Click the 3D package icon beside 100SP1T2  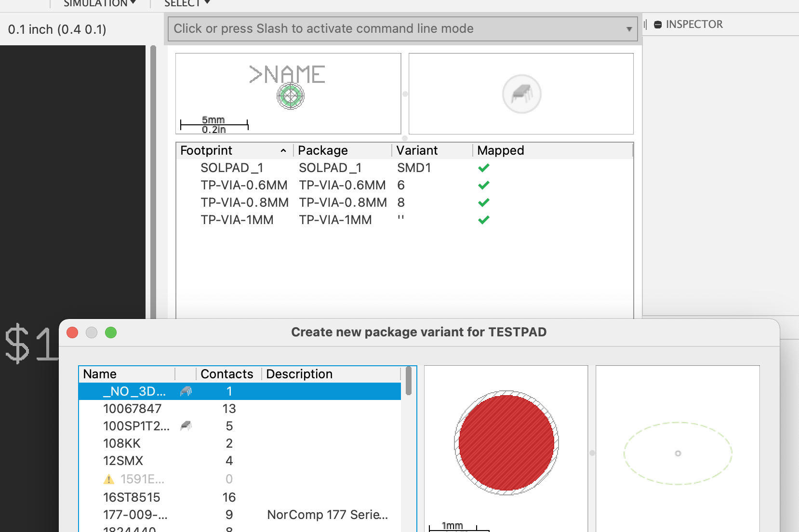click(x=186, y=426)
